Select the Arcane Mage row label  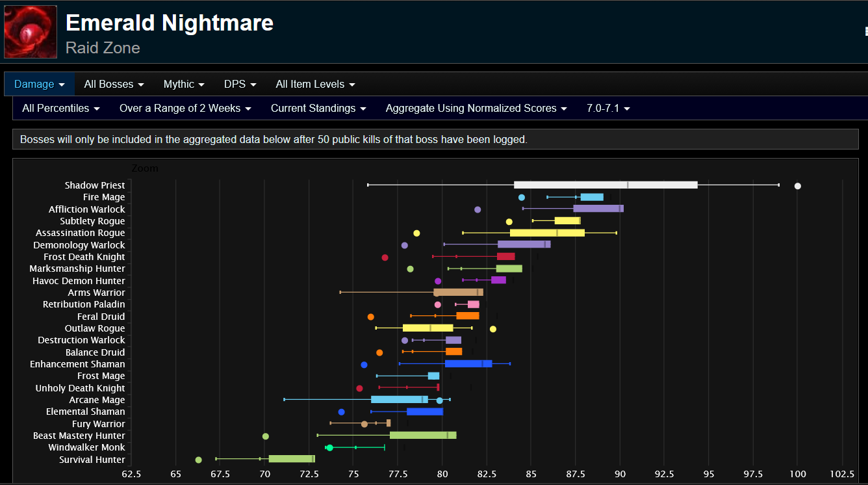tap(97, 400)
